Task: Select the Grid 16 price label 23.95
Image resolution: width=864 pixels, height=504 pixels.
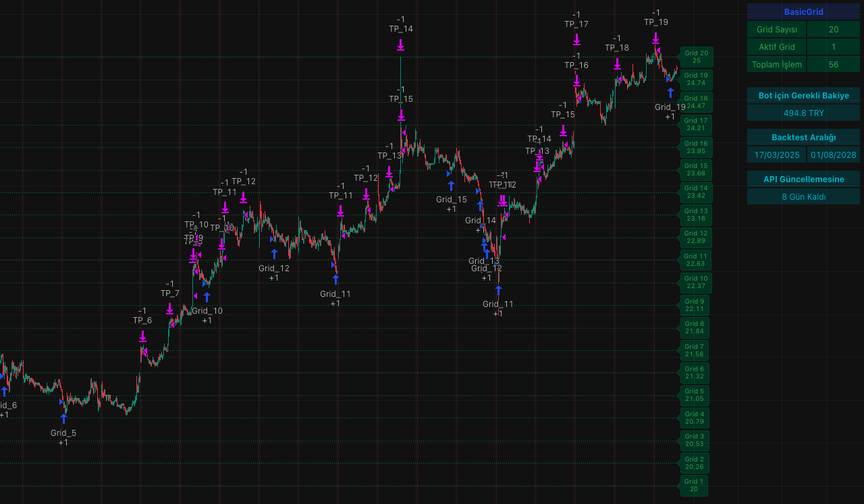Action: point(696,147)
